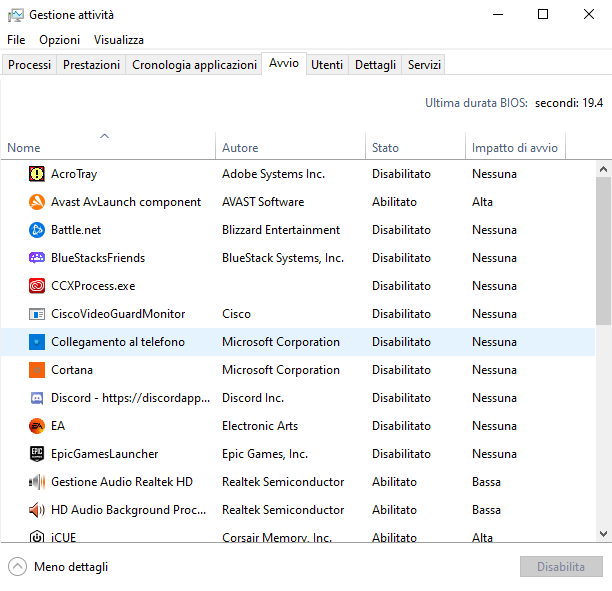Click the Discord Inc. author cell

253,398
